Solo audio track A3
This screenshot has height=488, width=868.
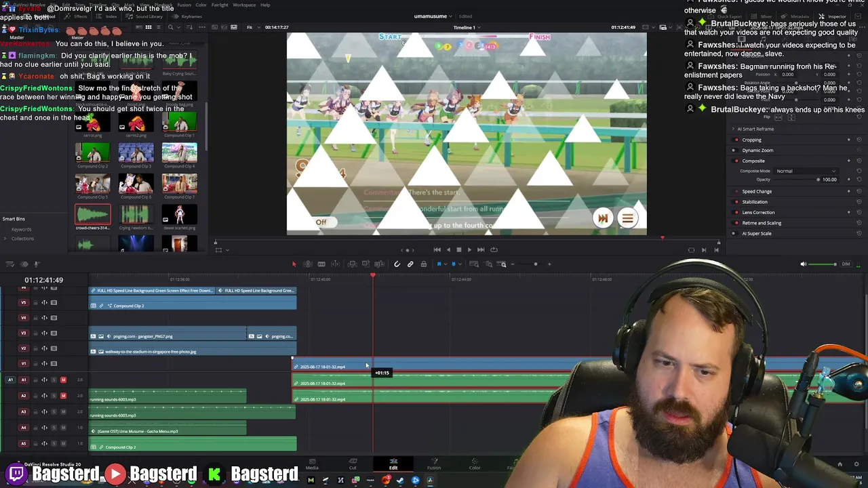[54, 411]
